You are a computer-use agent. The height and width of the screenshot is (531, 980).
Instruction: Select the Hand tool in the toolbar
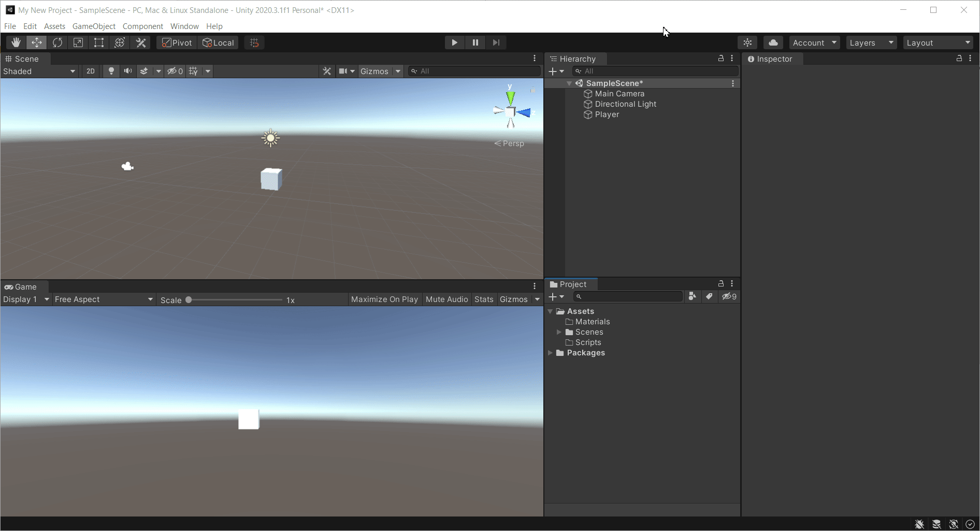(x=16, y=42)
